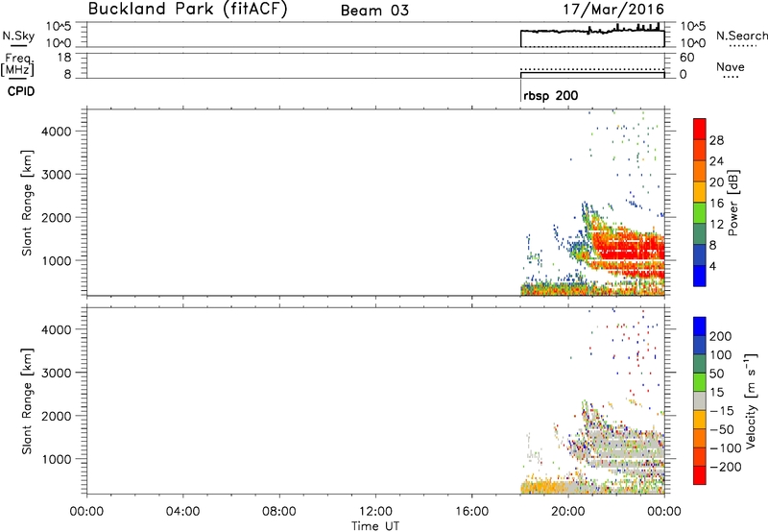Click the '04:00' time axis tick label

(x=182, y=512)
